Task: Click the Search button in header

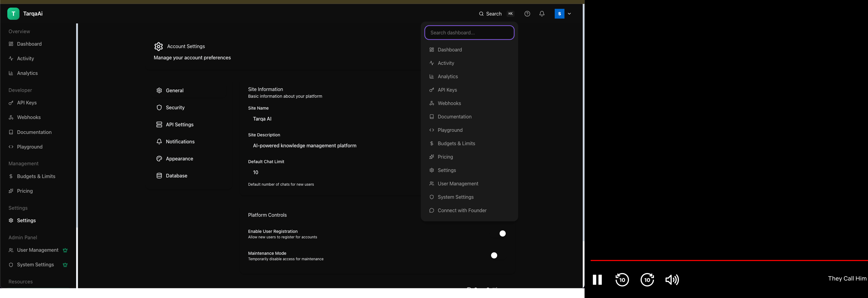Action: 496,14
